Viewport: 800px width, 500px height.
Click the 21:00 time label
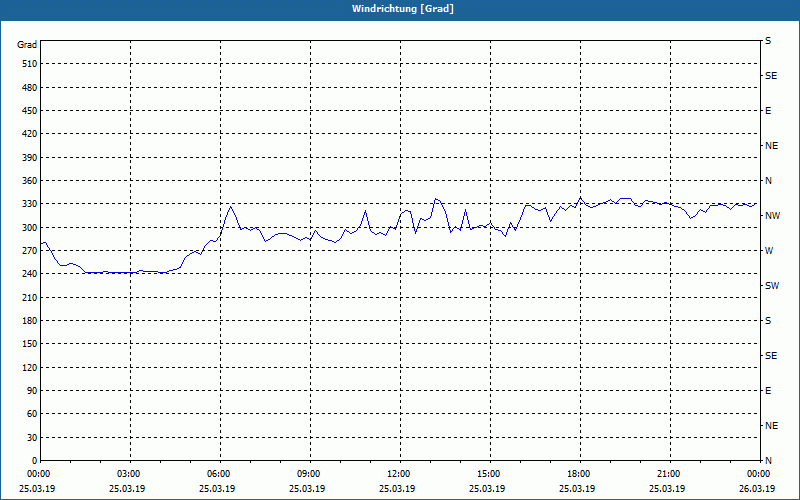pyautogui.click(x=670, y=474)
